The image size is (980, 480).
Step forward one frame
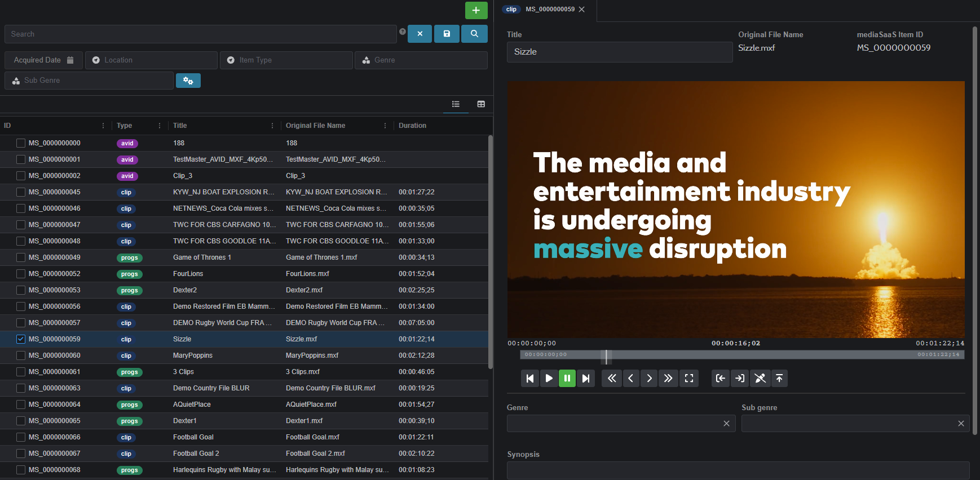tap(649, 379)
